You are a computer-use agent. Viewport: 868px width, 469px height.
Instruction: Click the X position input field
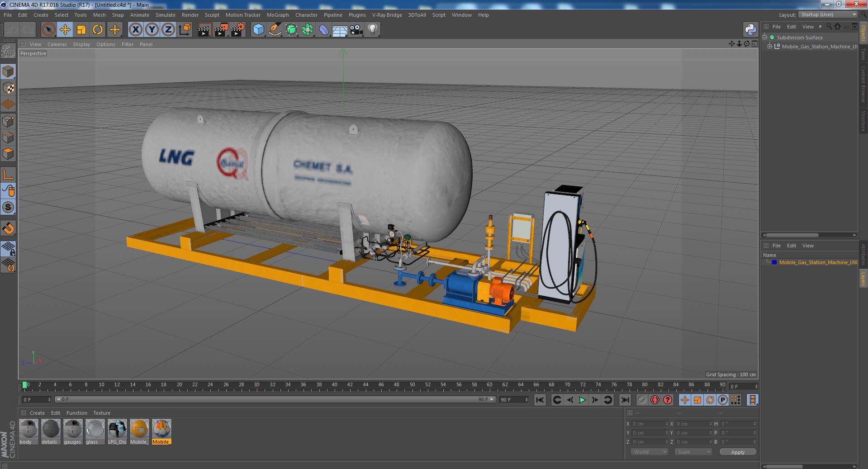(x=650, y=424)
